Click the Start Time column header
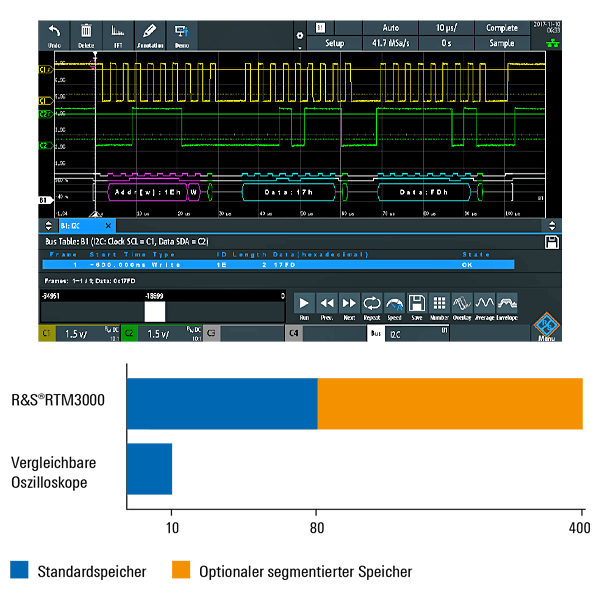Screen dimensions: 600x600 tap(117, 254)
